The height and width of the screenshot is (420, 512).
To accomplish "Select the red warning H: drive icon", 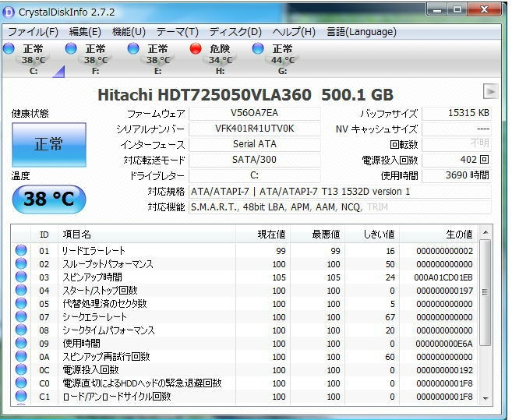I will [196, 49].
